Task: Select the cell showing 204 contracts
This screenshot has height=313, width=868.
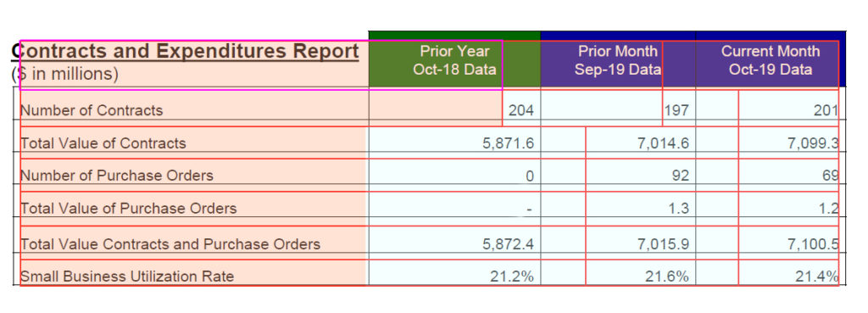Action: point(454,108)
